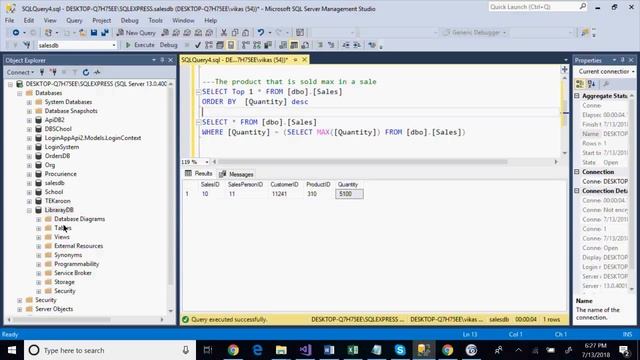The image size is (640, 360).
Task: Execute the current SQL query
Action: 140,45
